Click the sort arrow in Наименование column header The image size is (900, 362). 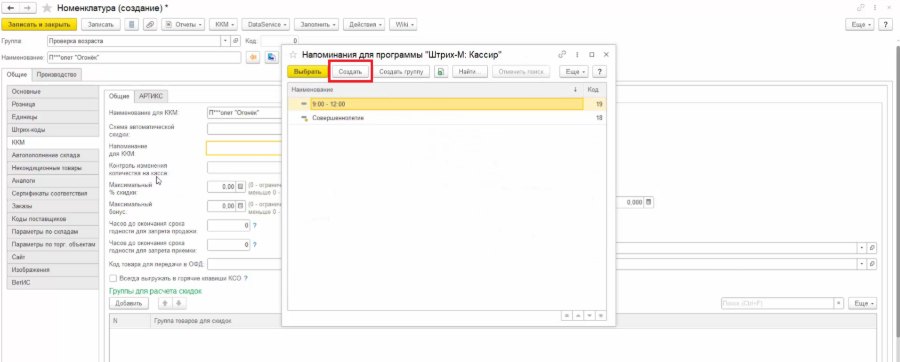pyautogui.click(x=575, y=90)
